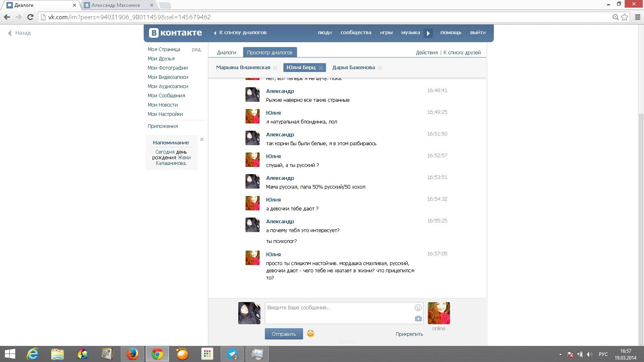644x362 pixels.
Task: Show hidden tray icons arrow
Action: (560, 354)
